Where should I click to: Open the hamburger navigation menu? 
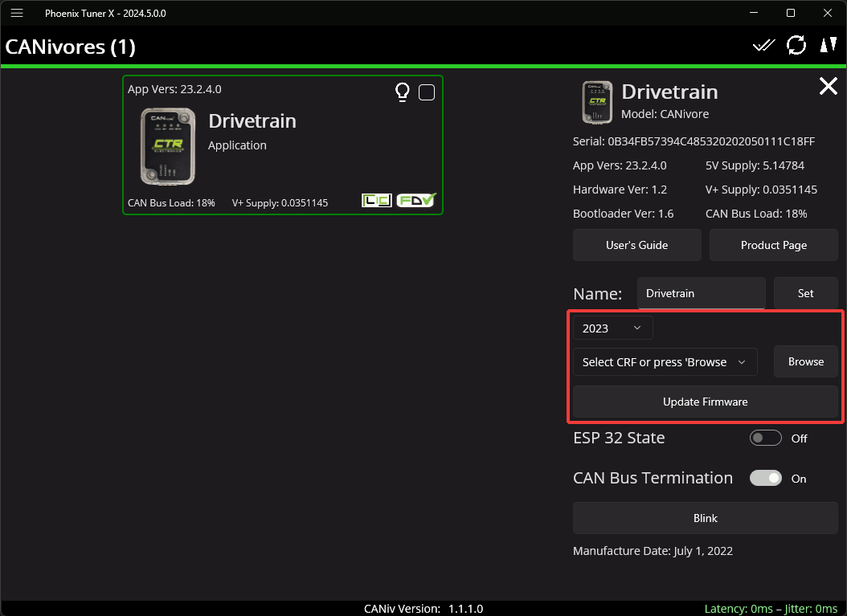point(17,13)
